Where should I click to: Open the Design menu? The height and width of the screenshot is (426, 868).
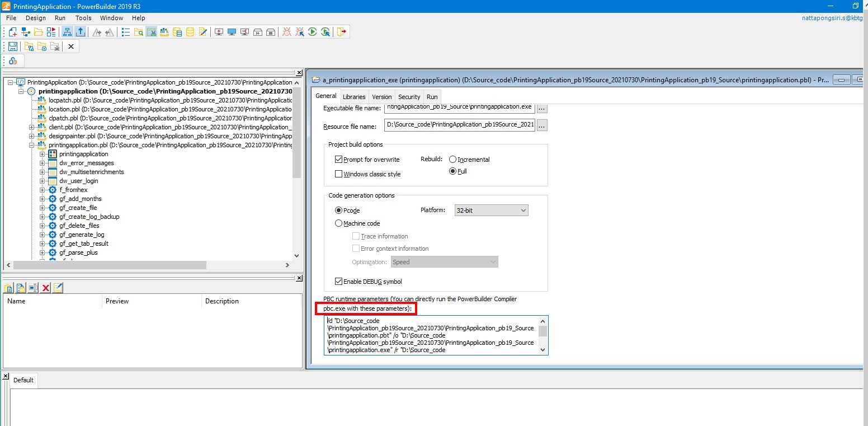tap(36, 18)
